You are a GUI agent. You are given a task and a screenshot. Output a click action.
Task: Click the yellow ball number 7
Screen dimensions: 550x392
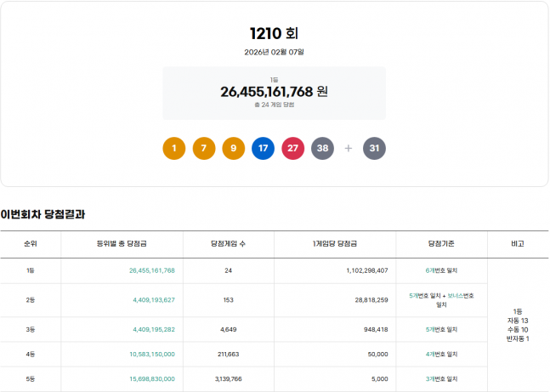coord(204,148)
